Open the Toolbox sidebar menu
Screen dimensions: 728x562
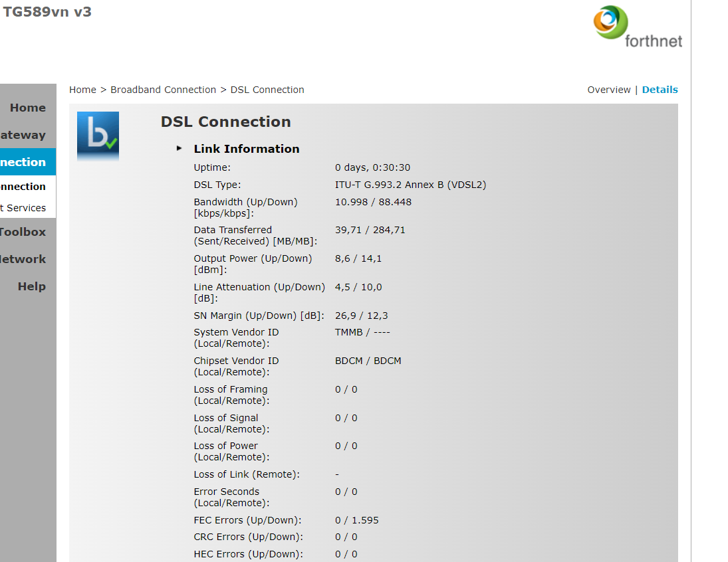(x=23, y=232)
